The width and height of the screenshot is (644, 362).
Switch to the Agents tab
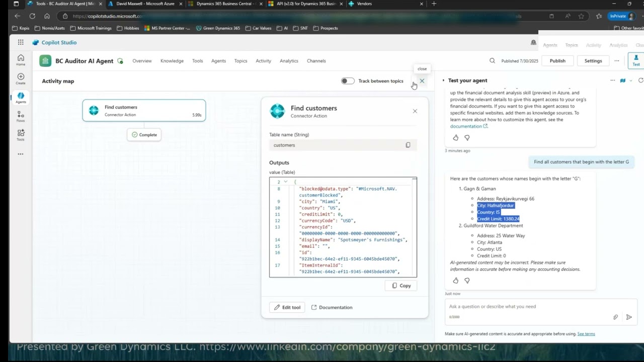click(x=218, y=61)
